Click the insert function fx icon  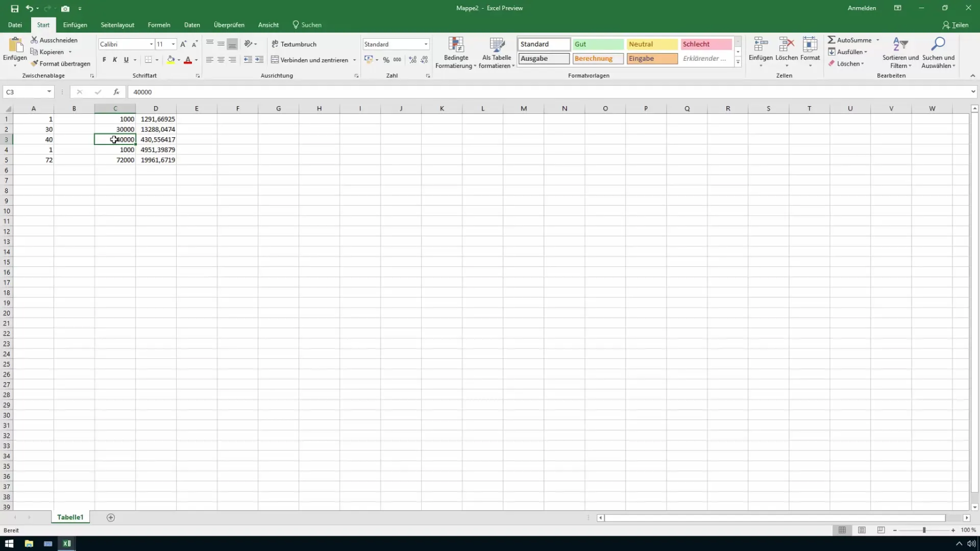point(116,92)
